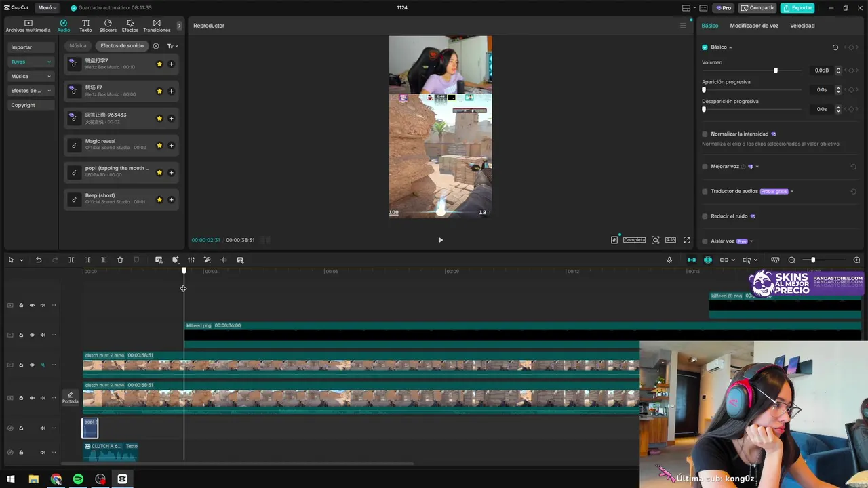Enable the Aislar voz checkbox

705,241
